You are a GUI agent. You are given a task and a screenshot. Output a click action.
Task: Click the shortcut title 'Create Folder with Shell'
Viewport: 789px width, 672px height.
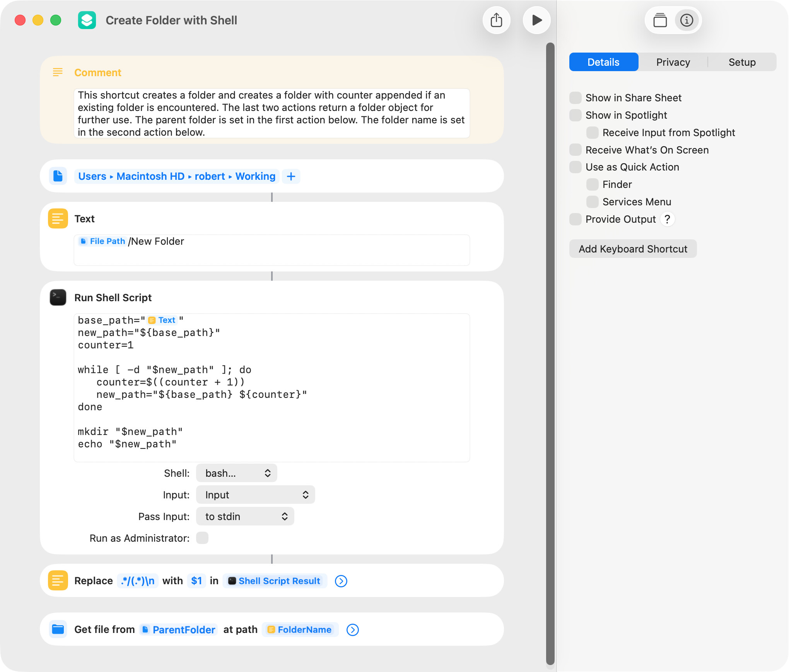(x=171, y=20)
